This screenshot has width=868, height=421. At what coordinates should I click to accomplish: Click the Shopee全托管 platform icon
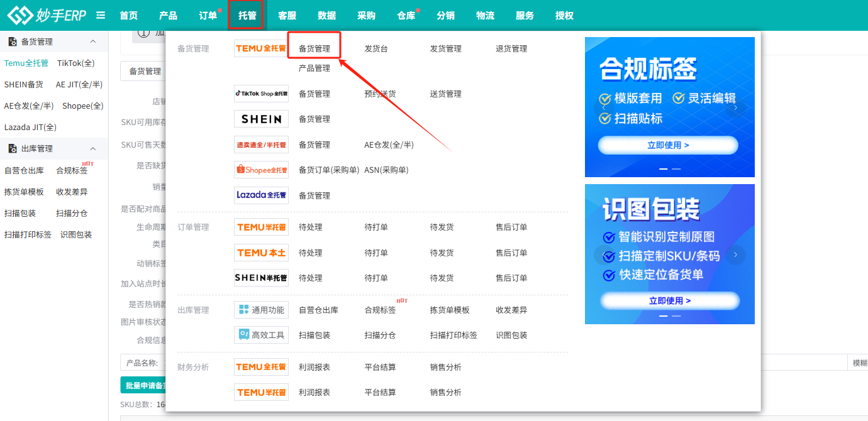click(x=261, y=169)
